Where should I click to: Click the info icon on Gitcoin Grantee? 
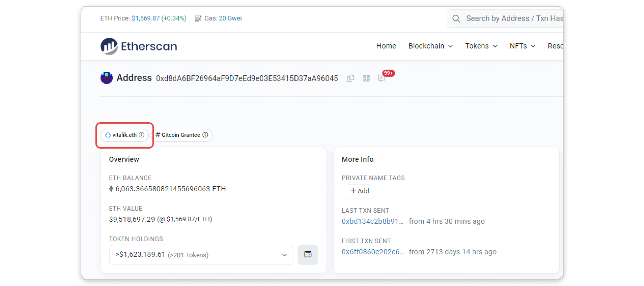tap(205, 135)
